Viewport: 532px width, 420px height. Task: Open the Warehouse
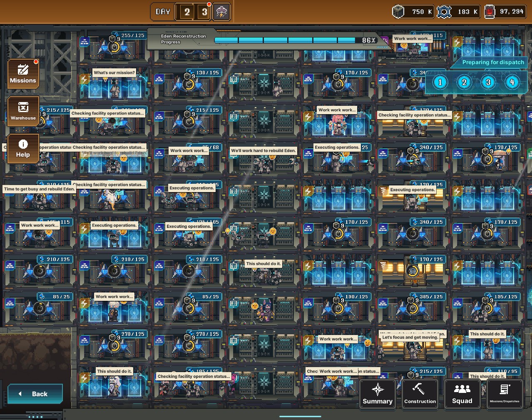pyautogui.click(x=23, y=111)
